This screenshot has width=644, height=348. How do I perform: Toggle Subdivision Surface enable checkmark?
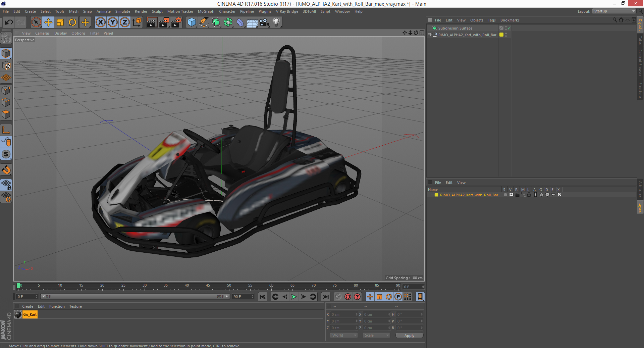pos(509,28)
